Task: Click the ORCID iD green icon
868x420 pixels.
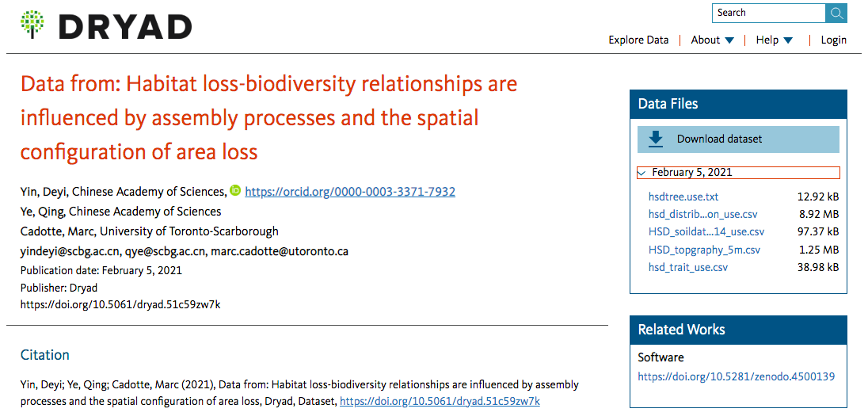Action: [235, 191]
